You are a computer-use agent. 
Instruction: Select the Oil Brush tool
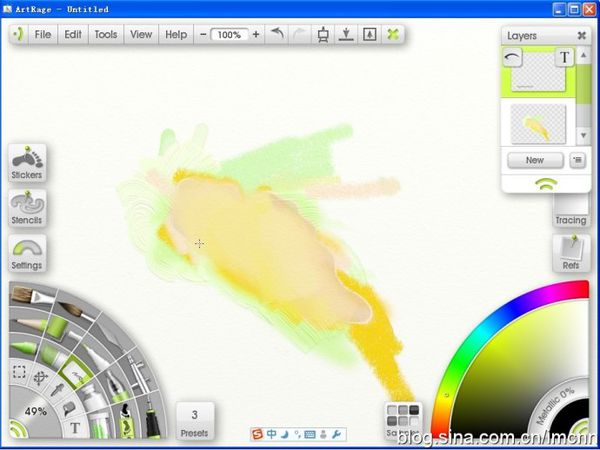click(x=33, y=295)
